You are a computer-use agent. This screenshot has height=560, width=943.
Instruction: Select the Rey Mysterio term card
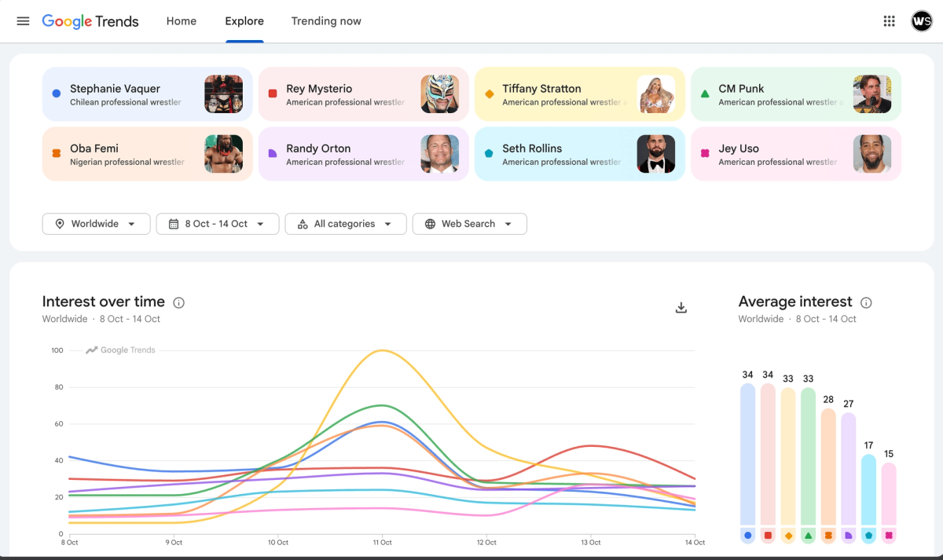(364, 94)
